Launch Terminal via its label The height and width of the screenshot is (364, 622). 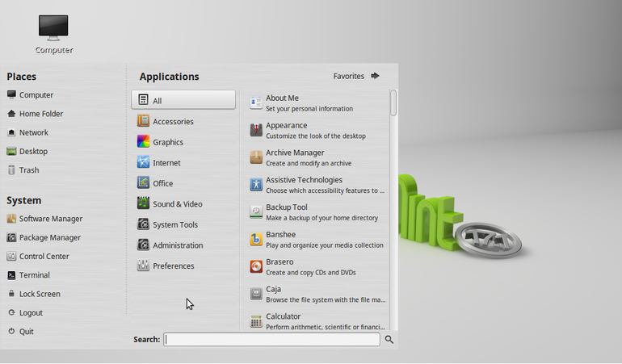click(35, 274)
